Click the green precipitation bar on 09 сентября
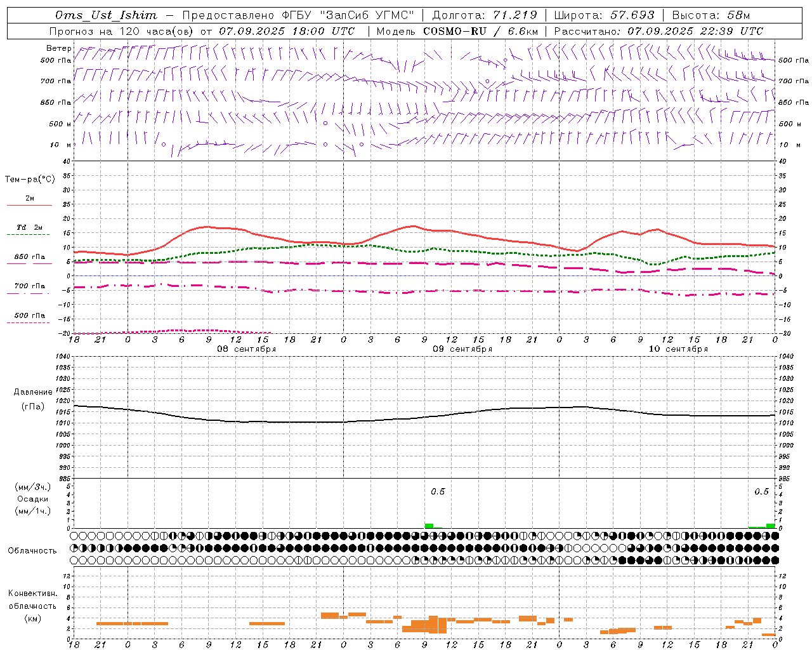The height and width of the screenshot is (650, 812). pyautogui.click(x=429, y=526)
